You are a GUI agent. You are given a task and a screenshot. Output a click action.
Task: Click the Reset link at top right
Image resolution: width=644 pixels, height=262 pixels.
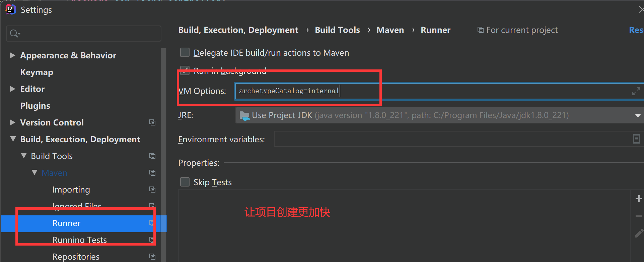pos(636,30)
